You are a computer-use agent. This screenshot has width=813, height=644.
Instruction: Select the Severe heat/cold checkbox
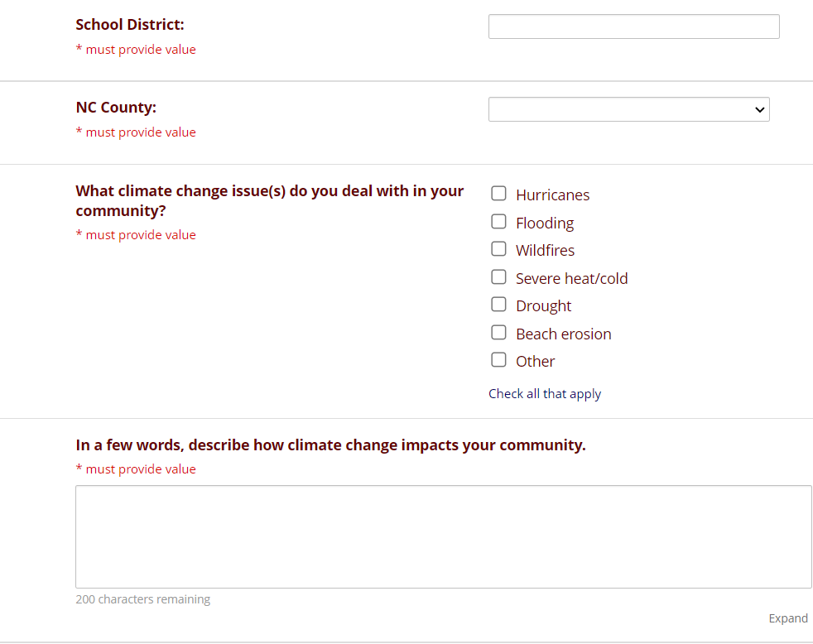pyautogui.click(x=498, y=277)
